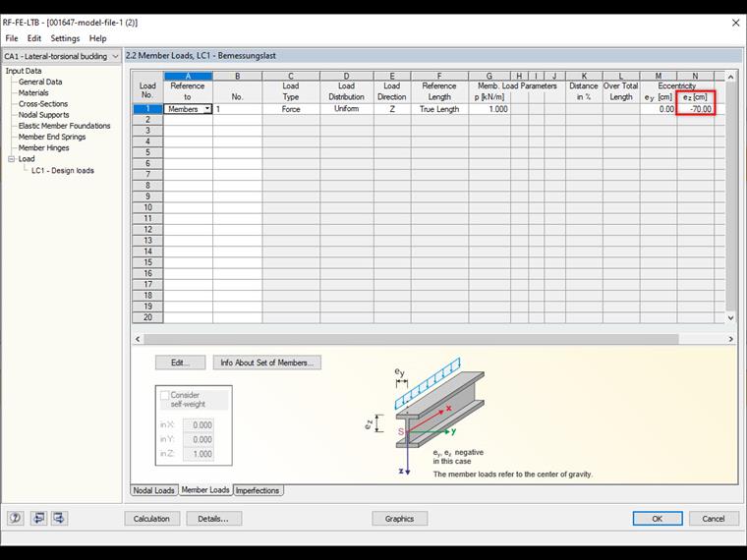Select column header N
The image size is (747, 560).
pyautogui.click(x=695, y=77)
